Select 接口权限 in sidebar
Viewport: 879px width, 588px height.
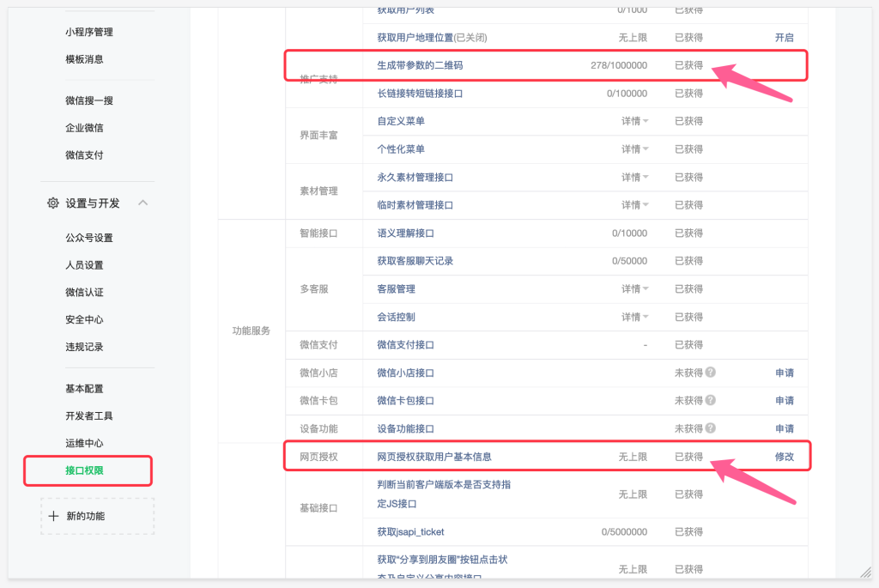pyautogui.click(x=84, y=470)
